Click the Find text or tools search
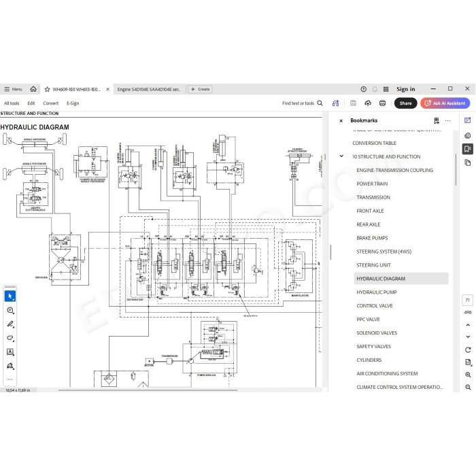476x476 pixels. (x=303, y=103)
